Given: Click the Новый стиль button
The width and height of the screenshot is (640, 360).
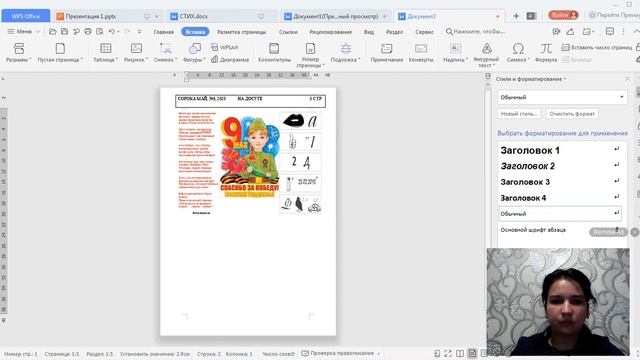Looking at the screenshot, I should tap(519, 114).
